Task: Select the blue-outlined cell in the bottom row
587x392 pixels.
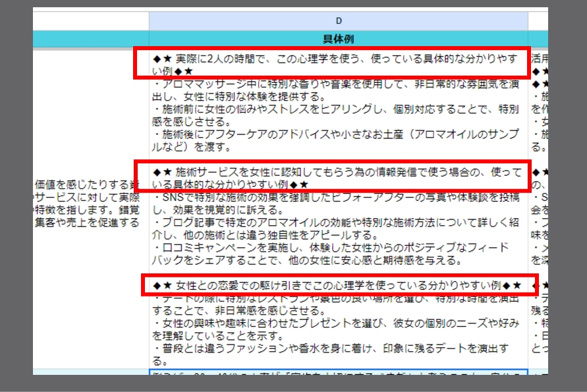Action: click(x=339, y=373)
